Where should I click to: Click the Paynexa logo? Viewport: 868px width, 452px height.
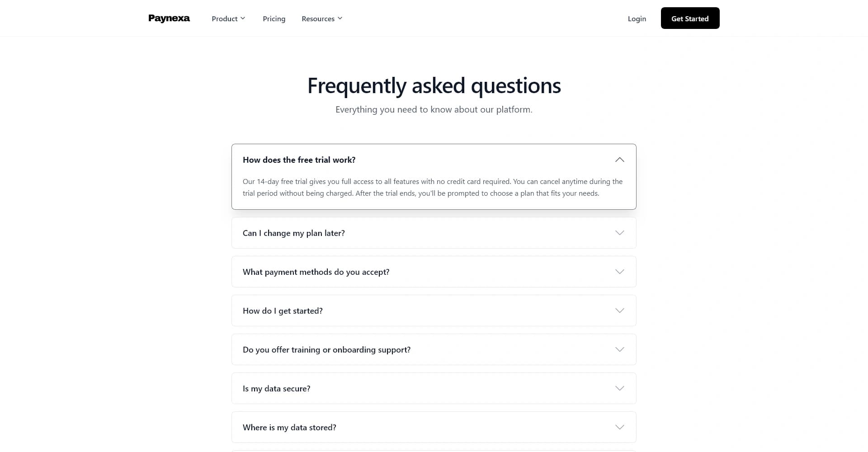[x=169, y=19]
